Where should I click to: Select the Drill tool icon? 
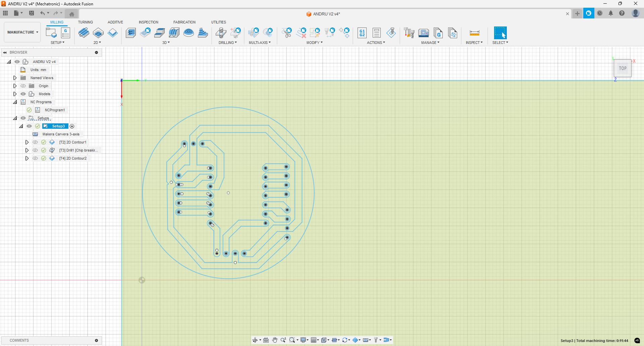[x=221, y=33]
